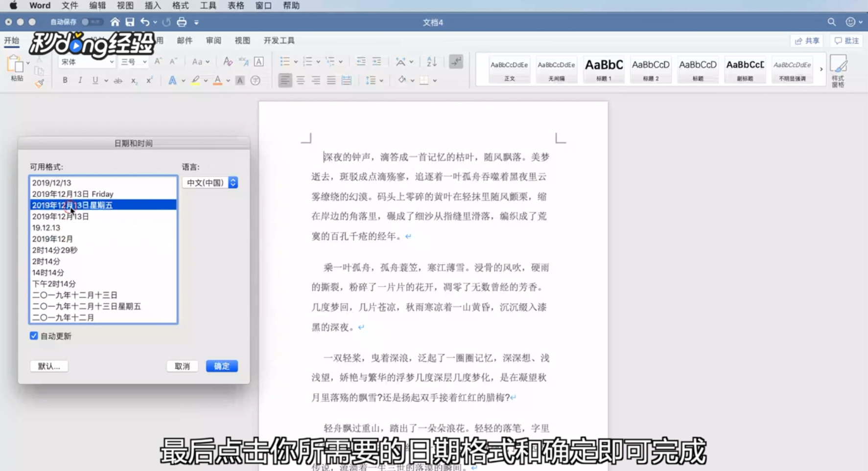Switch to the 邮件 ribbon tab
868x471 pixels.
click(185, 41)
